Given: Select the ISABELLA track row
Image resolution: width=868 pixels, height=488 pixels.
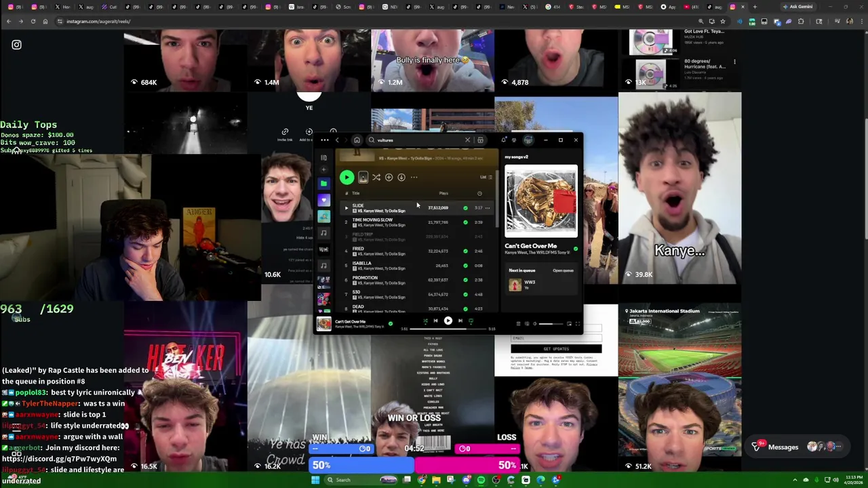Looking at the screenshot, I should 416,266.
